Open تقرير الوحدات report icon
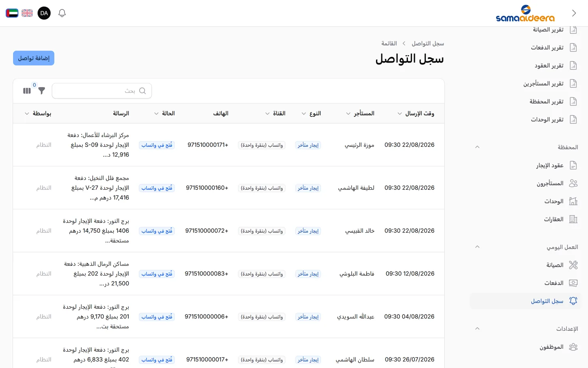This screenshot has height=368, width=588. click(573, 119)
